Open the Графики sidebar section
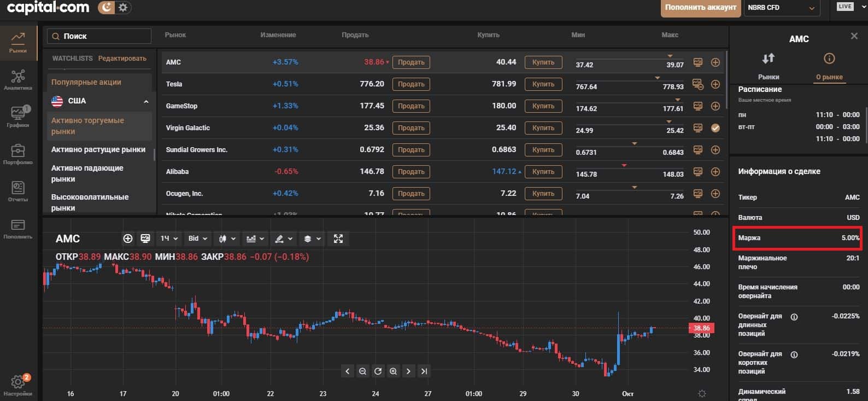Viewport: 868px width, 401px height. (18, 117)
